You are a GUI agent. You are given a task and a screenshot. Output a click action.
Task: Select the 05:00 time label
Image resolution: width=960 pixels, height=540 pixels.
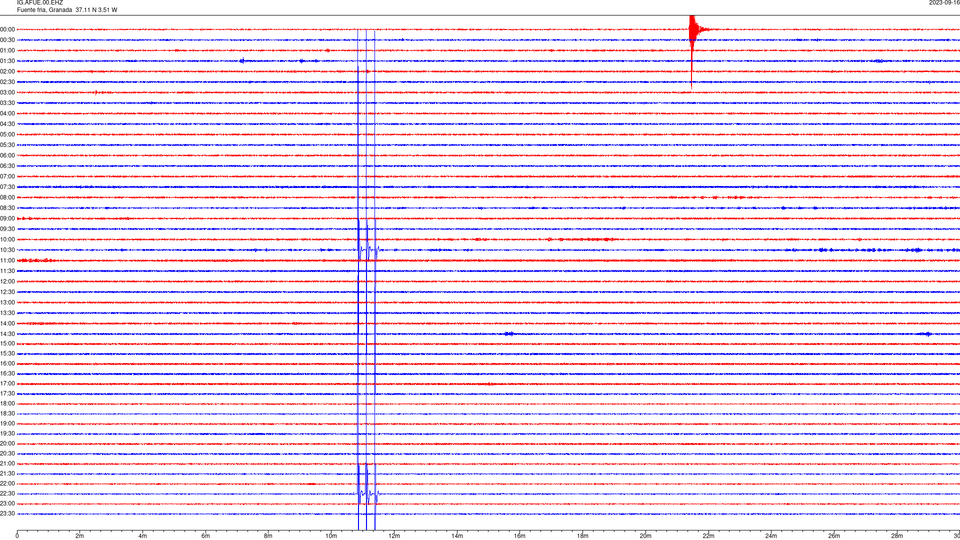7,135
